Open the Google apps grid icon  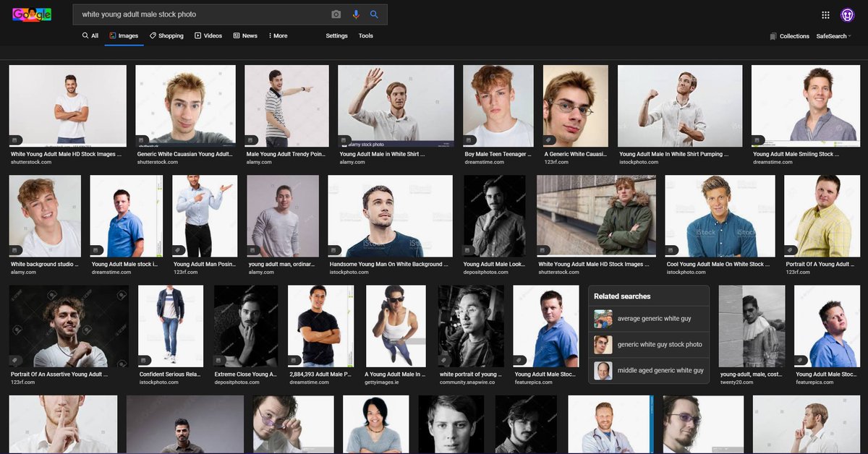(x=825, y=14)
